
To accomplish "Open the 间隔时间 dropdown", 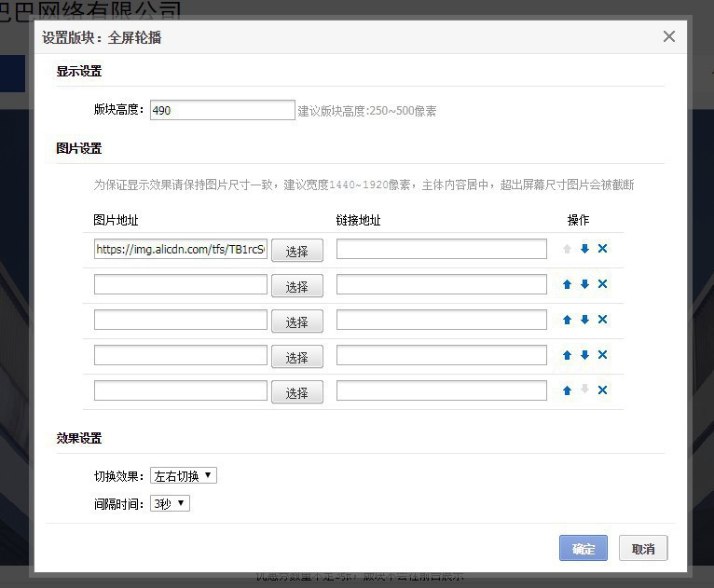I will coord(170,504).
